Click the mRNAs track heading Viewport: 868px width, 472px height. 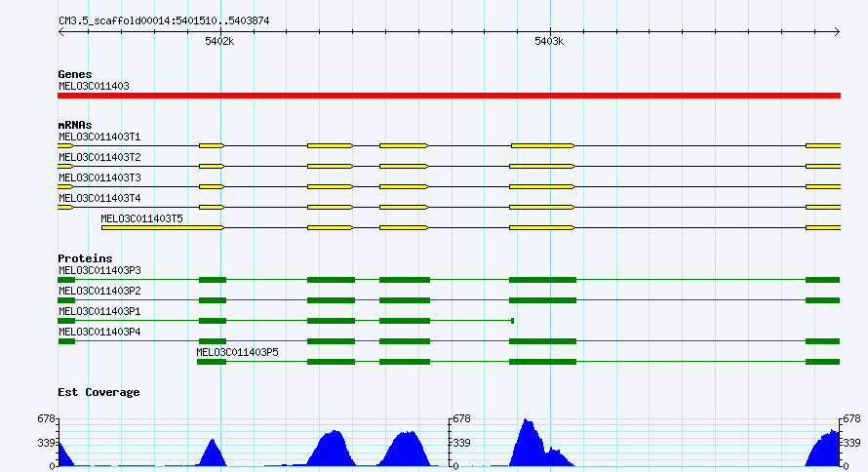[75, 125]
